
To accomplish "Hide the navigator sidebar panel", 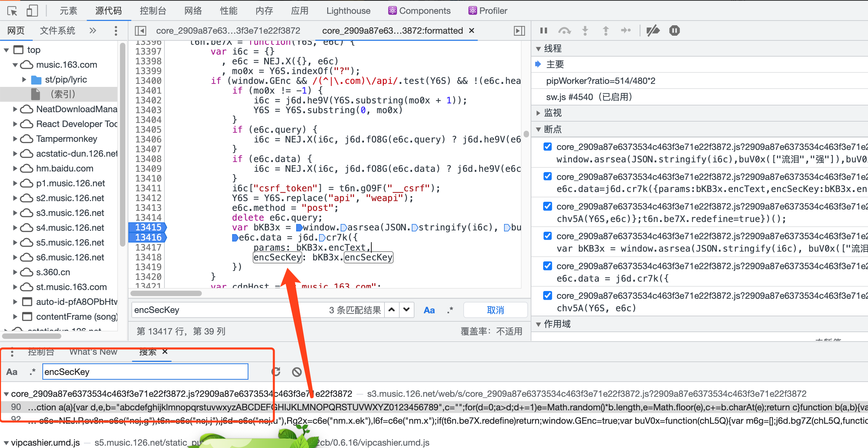I will coord(140,31).
